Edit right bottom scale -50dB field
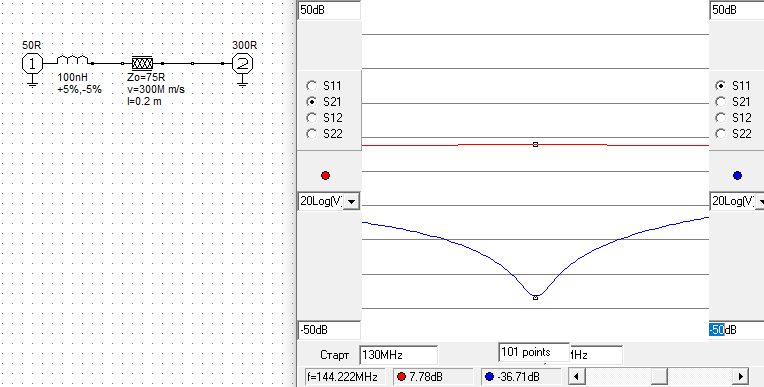 [737, 330]
